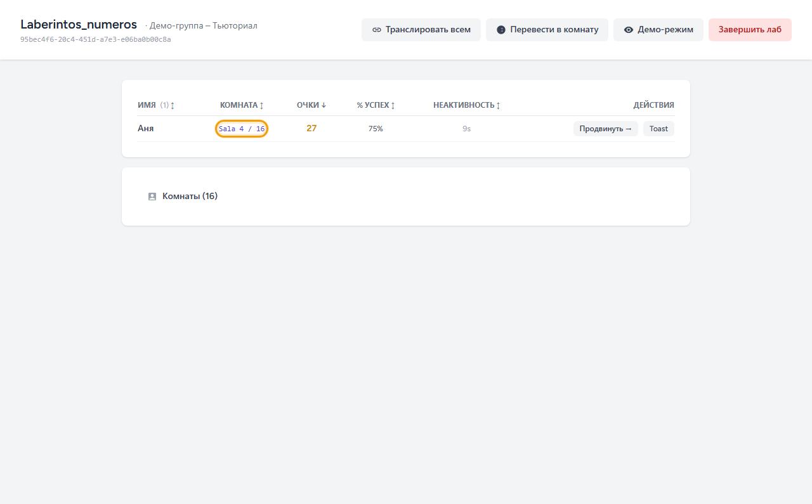The width and height of the screenshot is (812, 504).
Task: Advance Аня with Продвинуть button
Action: 606,129
